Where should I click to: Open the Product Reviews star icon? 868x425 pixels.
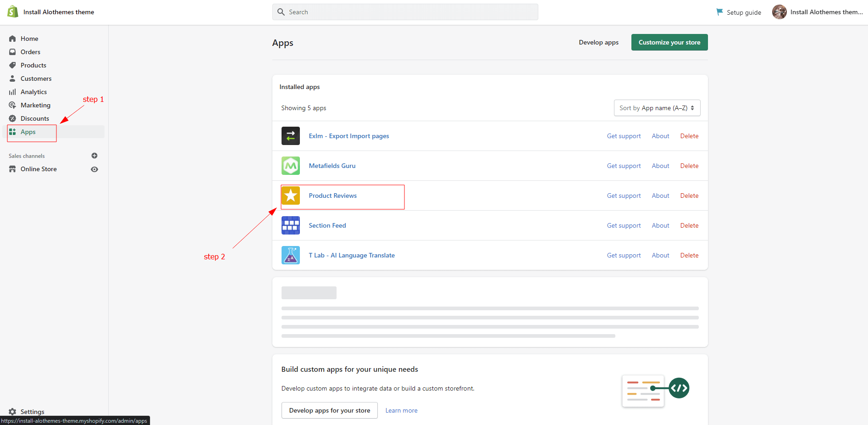pos(290,196)
